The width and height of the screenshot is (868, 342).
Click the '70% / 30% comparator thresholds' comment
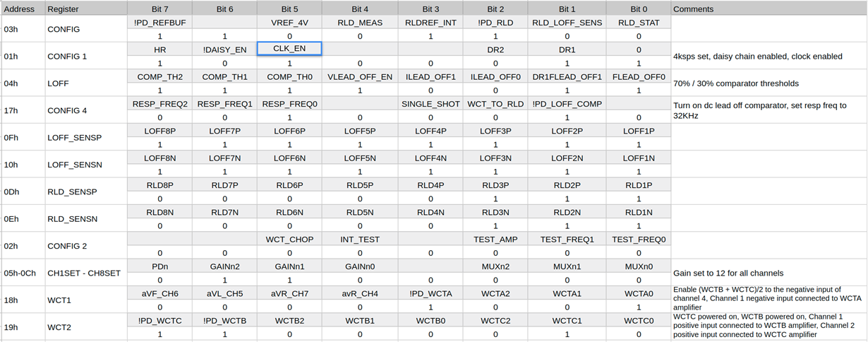click(736, 83)
